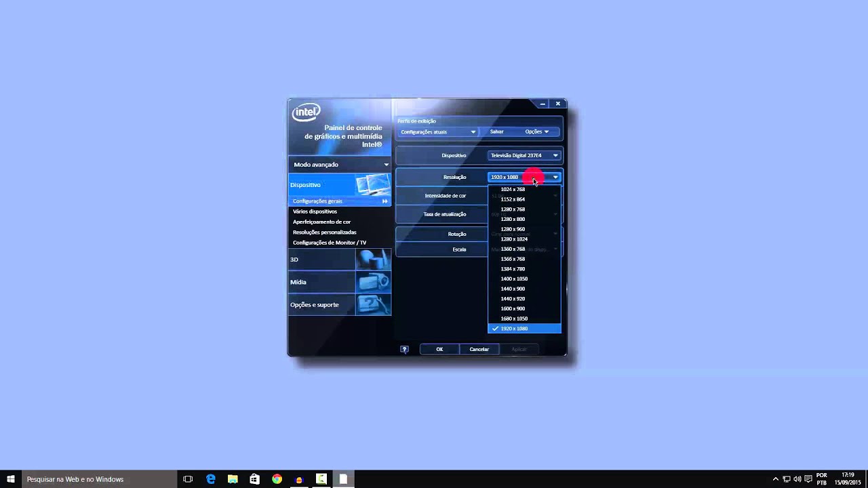Viewport: 868px width, 488px height.
Task: Open the Action Center notifications icon
Action: (x=808, y=479)
